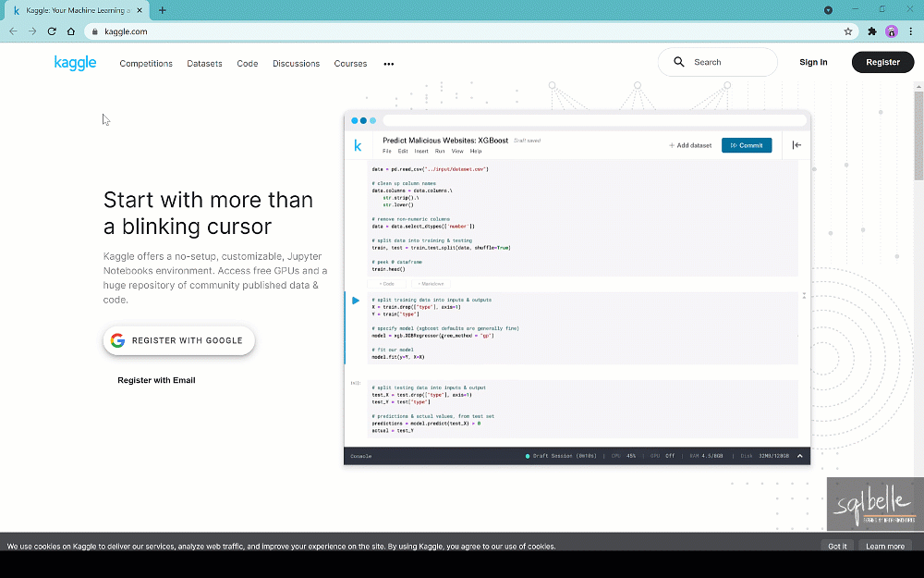Click the browser back arrow
The height and width of the screenshot is (578, 924).
pyautogui.click(x=13, y=31)
